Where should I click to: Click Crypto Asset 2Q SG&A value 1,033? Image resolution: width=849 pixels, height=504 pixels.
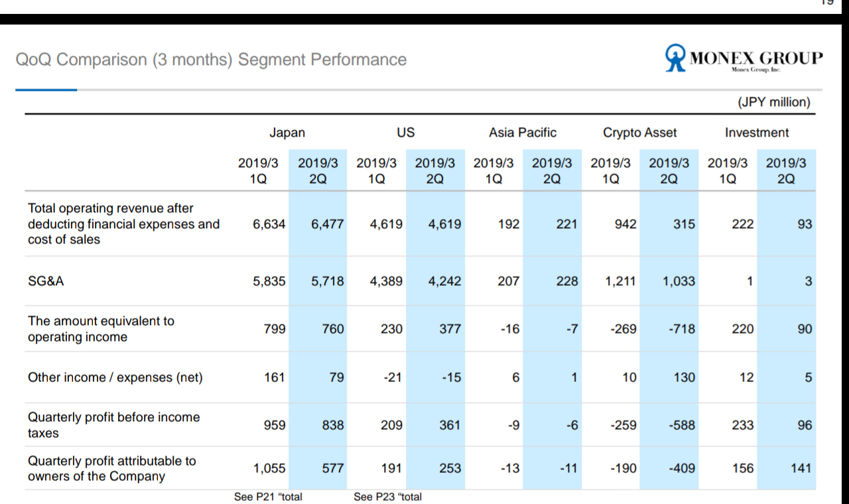click(679, 281)
